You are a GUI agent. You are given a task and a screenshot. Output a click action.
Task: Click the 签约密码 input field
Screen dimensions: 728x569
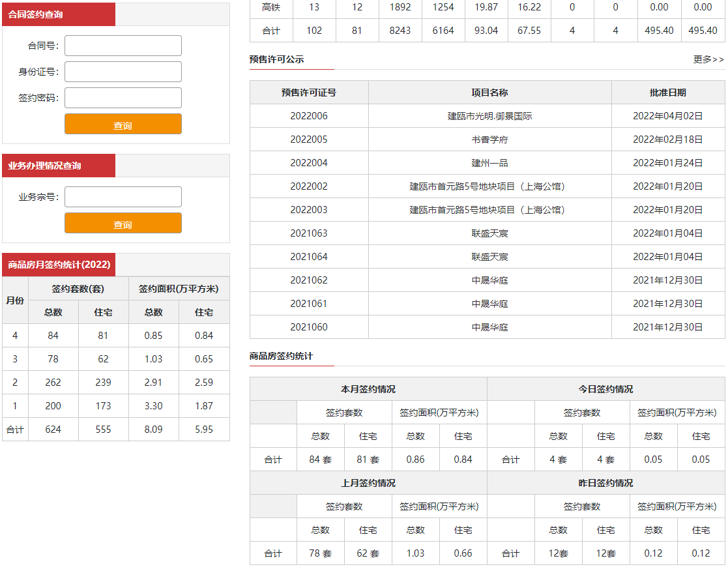[123, 98]
